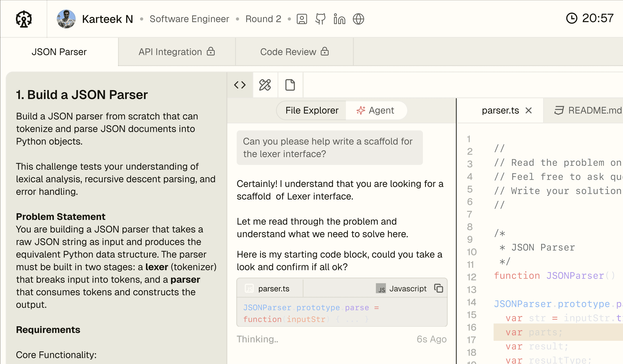Click Karteek N's avatar photo
623x364 pixels.
click(x=66, y=19)
